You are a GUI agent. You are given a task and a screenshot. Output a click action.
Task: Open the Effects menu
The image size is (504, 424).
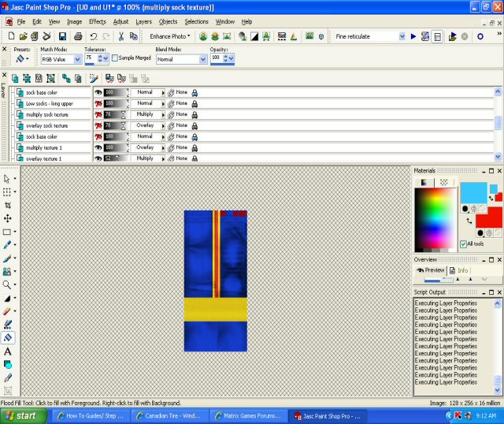tap(97, 21)
